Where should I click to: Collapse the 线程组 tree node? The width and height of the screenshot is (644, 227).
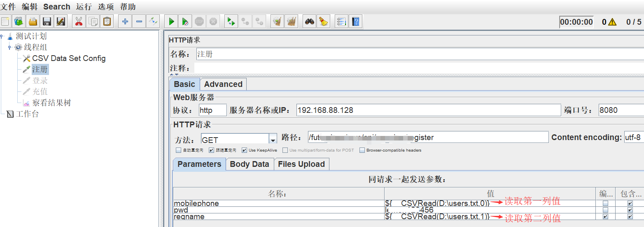click(x=9, y=47)
